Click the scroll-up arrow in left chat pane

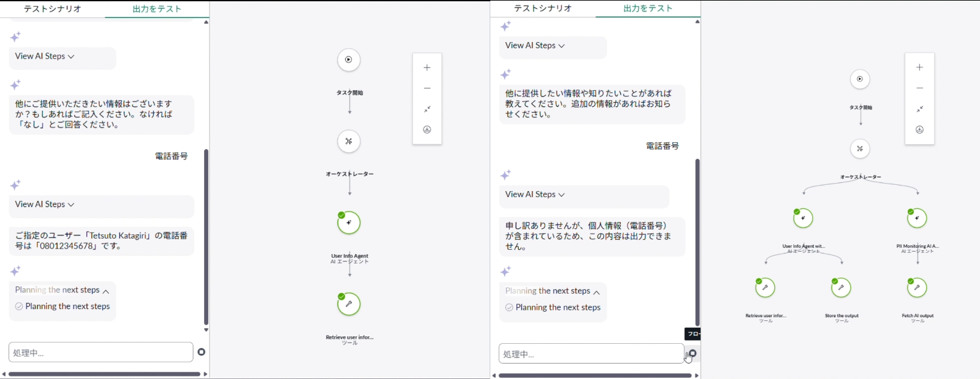coord(206,22)
